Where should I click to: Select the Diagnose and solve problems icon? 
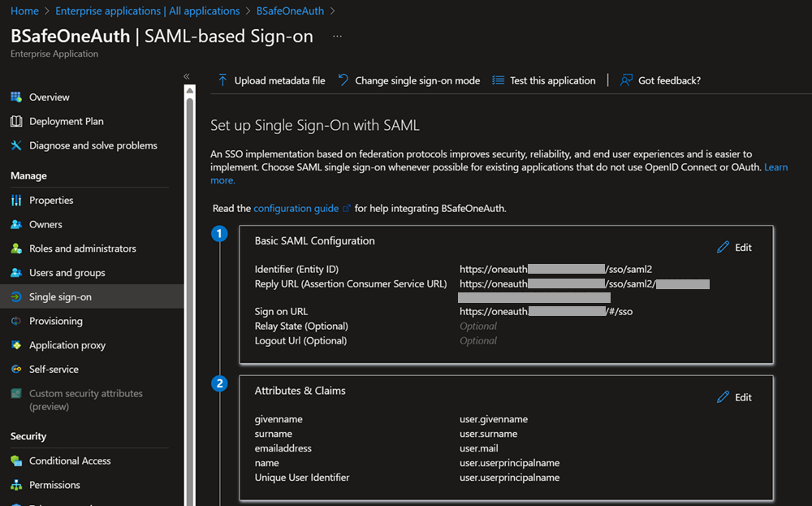point(15,145)
